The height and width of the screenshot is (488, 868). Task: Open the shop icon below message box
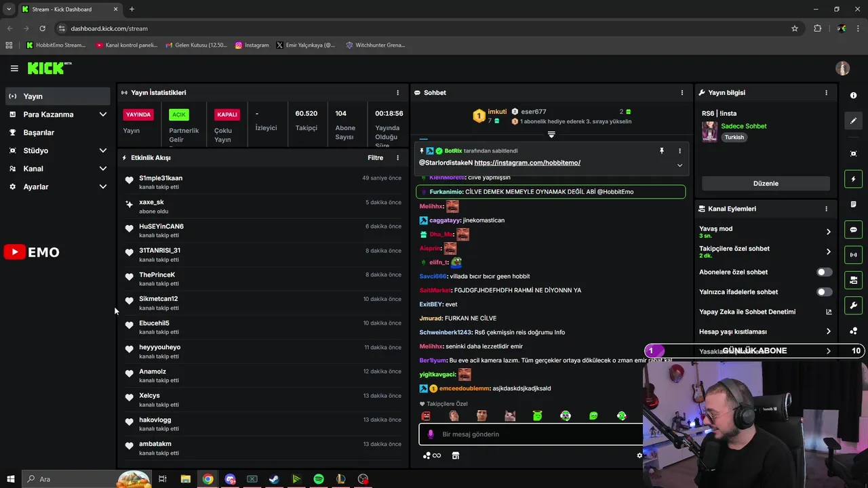[456, 455]
